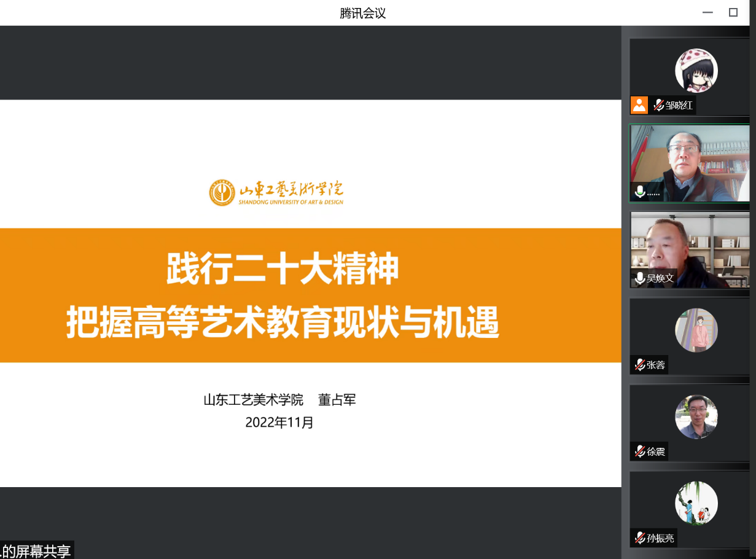Click the active green microphone icon
This screenshot has height=559, width=756.
coord(640,192)
